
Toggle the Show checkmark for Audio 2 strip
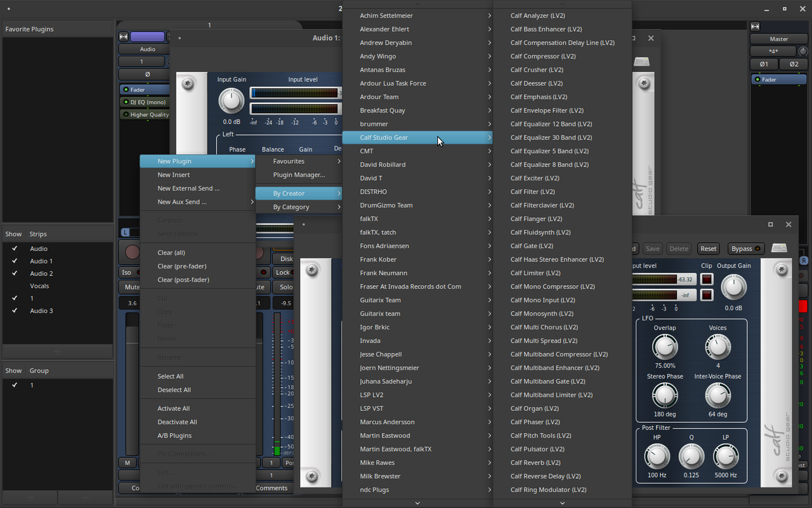[15, 273]
